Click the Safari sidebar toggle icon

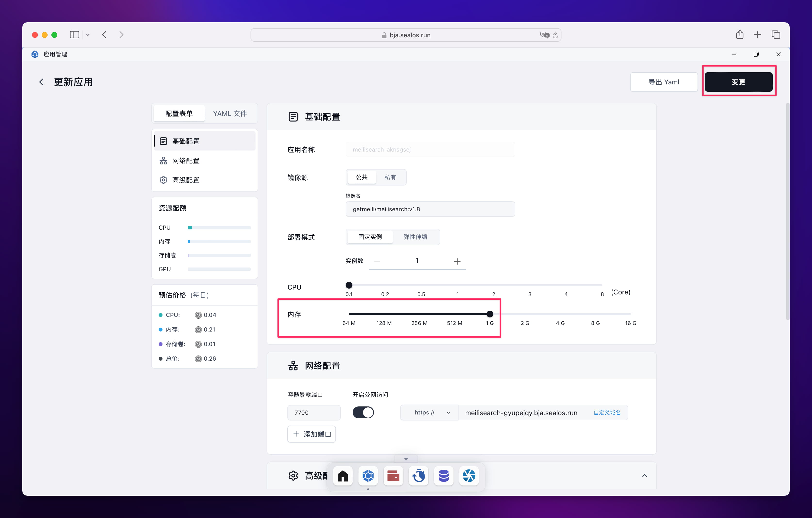[74, 35]
